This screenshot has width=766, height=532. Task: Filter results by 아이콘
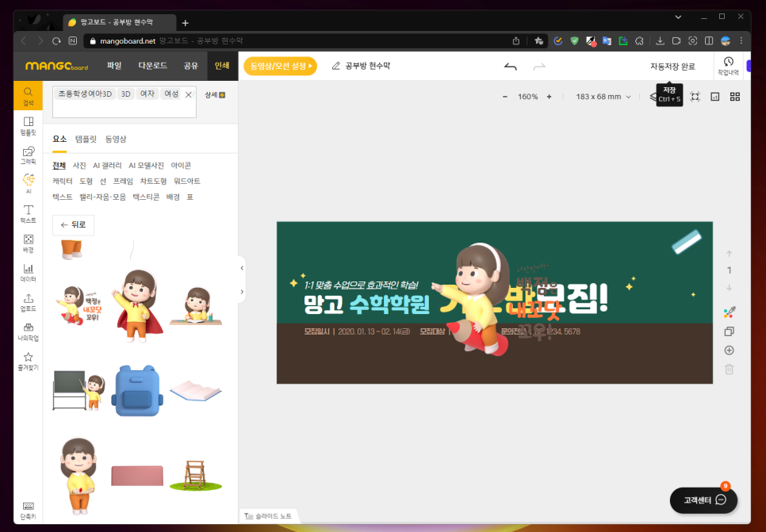point(181,166)
